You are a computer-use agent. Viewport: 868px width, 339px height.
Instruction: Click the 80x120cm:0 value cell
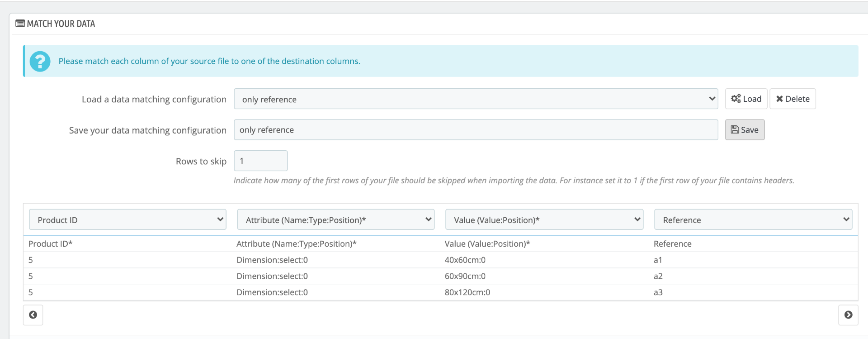467,292
